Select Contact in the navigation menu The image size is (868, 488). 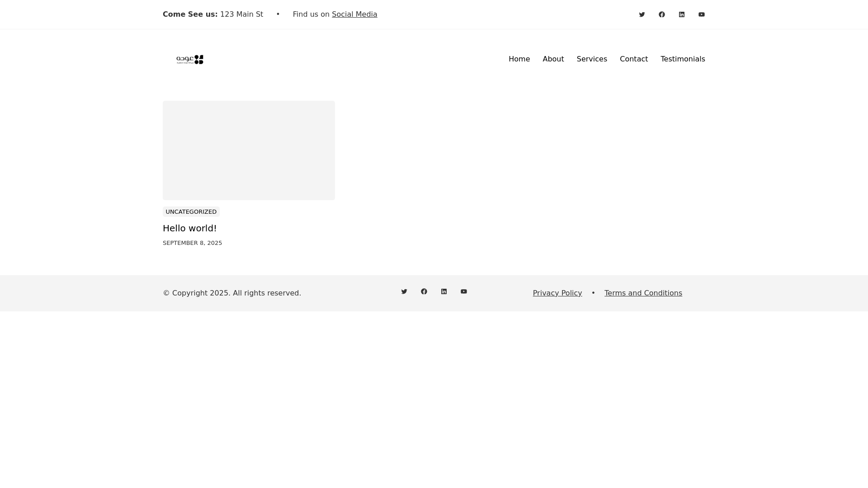pyautogui.click(x=634, y=59)
